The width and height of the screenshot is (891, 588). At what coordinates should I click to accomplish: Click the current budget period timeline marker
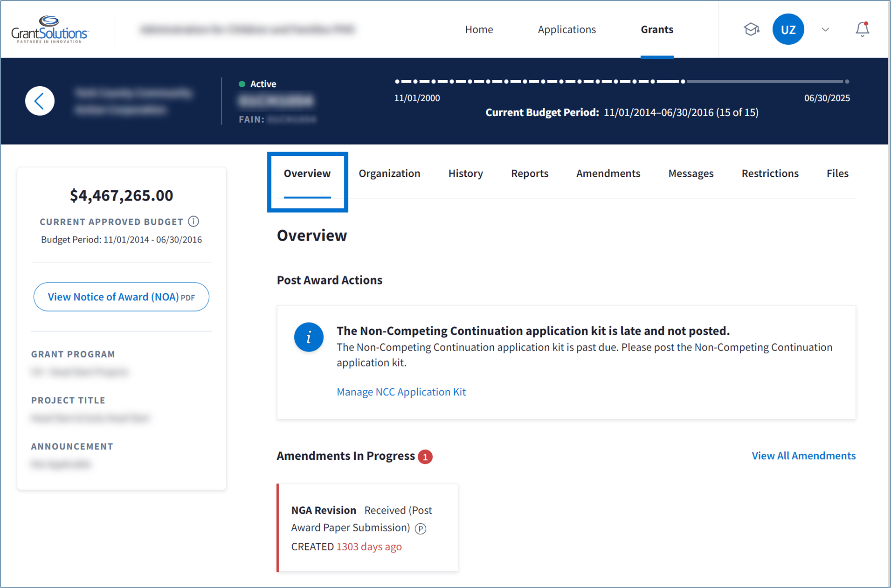click(683, 82)
